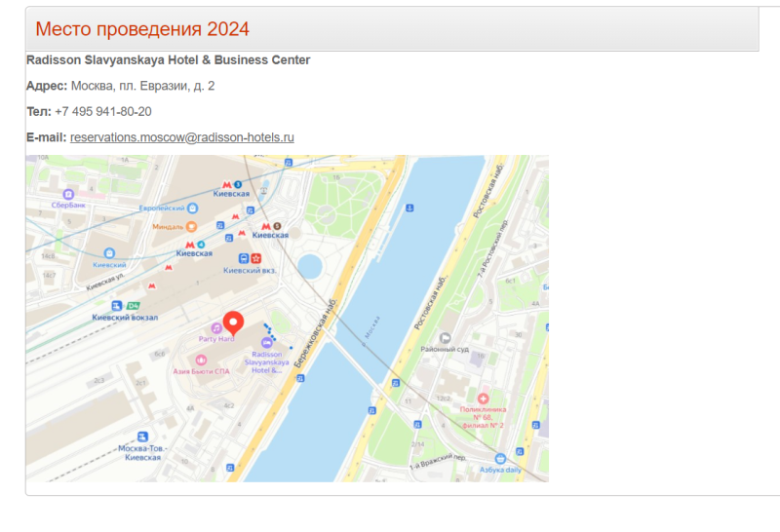Click the Поликлиника № 68, филиал № 2 label
The width and height of the screenshot is (780, 532).
(x=483, y=417)
